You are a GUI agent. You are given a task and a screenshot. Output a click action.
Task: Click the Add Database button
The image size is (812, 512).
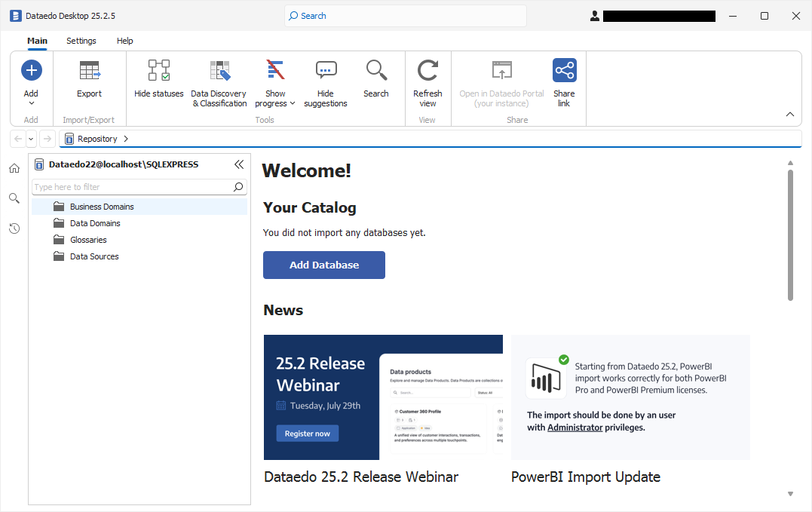point(324,265)
